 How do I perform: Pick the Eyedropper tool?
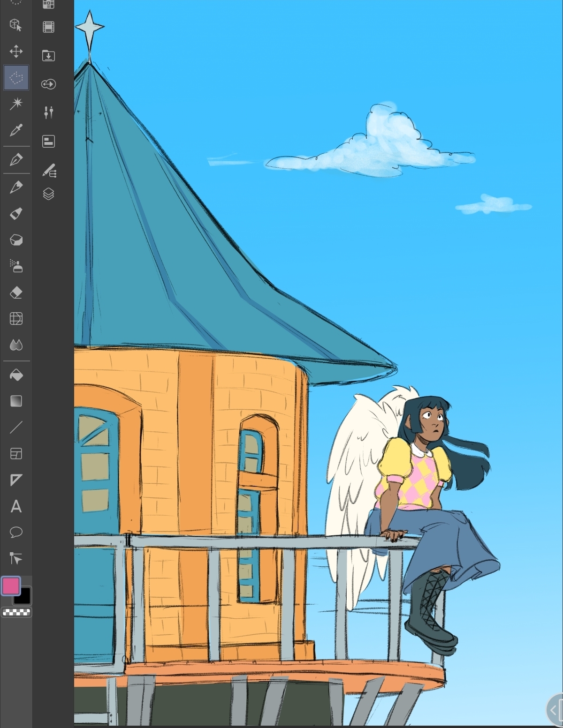[x=16, y=130]
